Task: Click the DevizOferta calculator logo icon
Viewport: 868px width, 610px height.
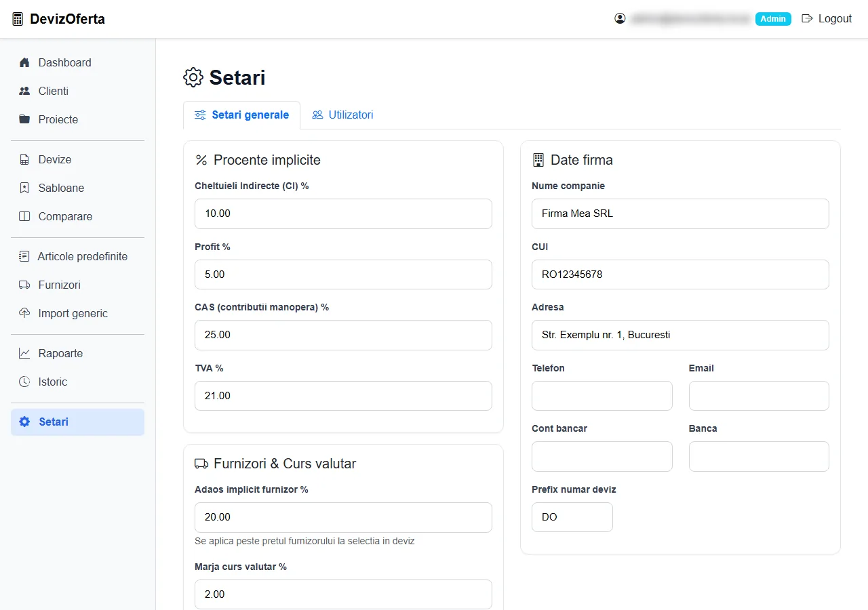Action: [18, 19]
